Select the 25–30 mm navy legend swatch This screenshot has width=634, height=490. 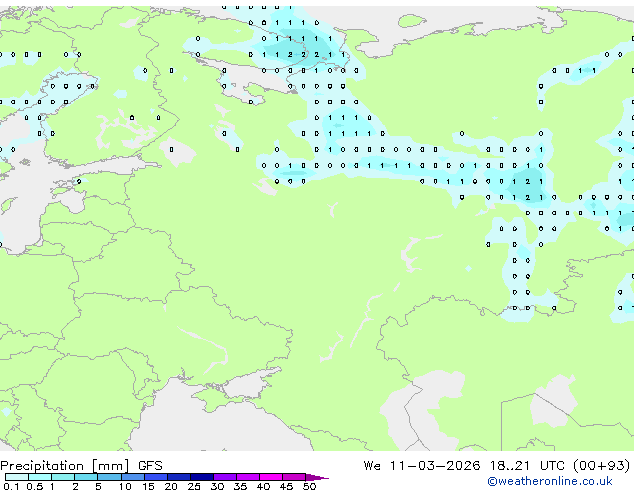[x=201, y=477]
